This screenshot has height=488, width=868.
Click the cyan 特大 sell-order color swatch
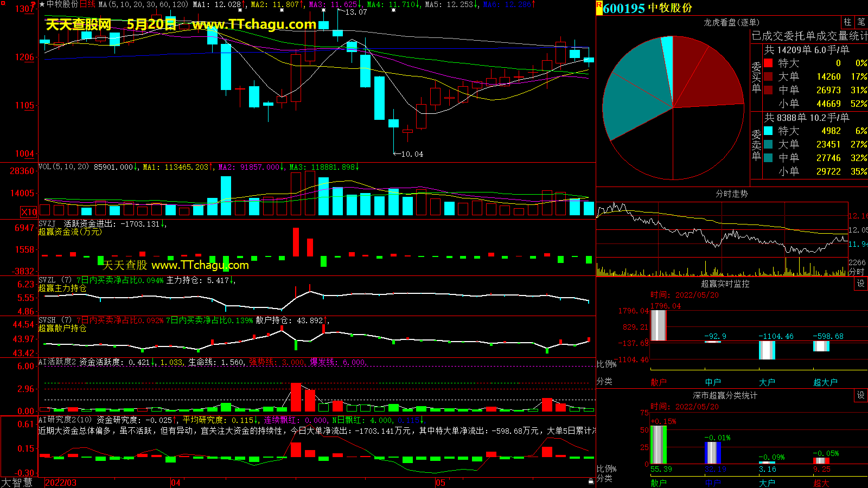(x=768, y=131)
